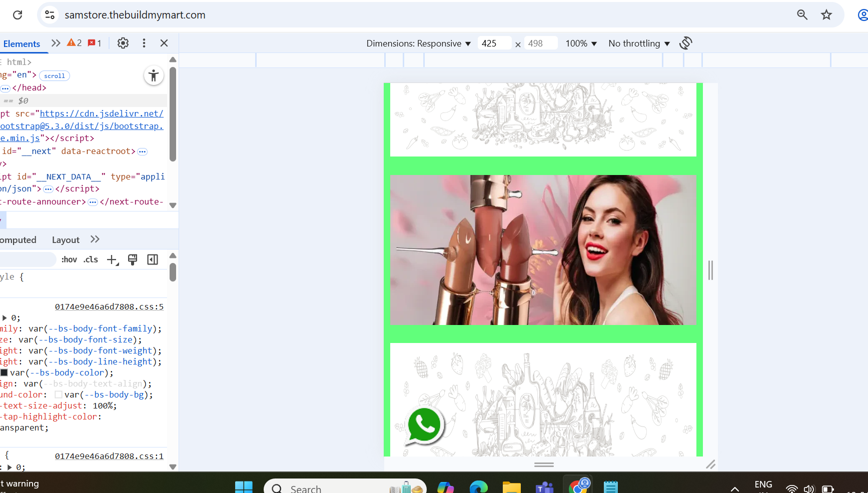Add a new style rule with plus icon
868x493 pixels.
click(x=113, y=259)
